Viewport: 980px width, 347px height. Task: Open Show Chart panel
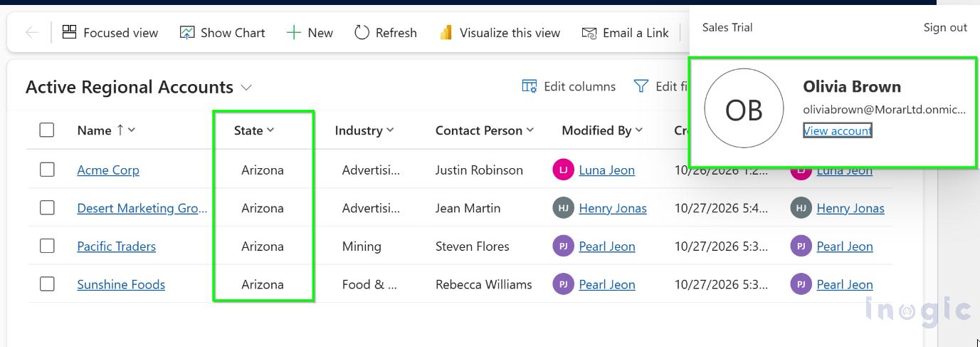[x=223, y=33]
